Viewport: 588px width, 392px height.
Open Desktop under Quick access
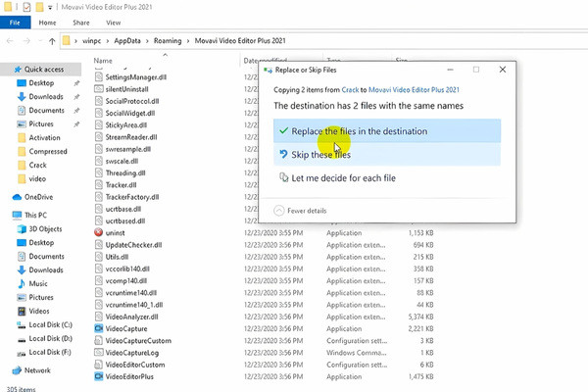41,83
